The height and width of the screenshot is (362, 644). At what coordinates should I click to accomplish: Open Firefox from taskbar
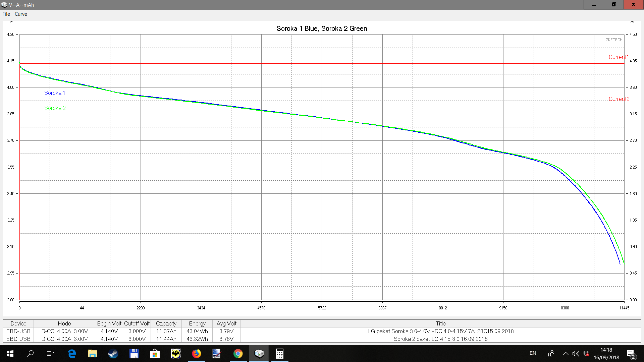click(x=196, y=353)
